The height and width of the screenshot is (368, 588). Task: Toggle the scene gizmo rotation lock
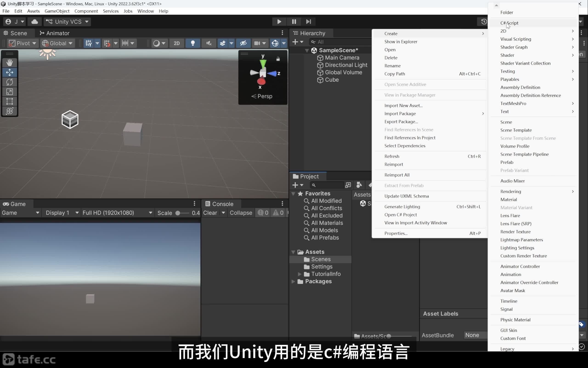pos(278,59)
